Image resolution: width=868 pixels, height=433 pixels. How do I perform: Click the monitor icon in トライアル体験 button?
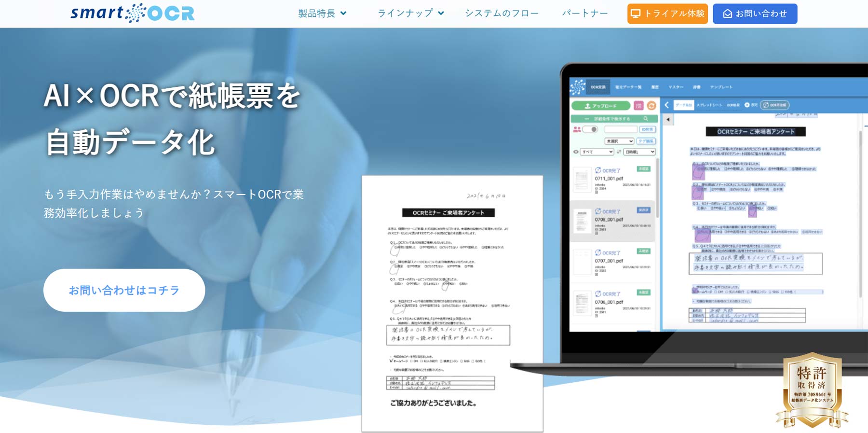636,14
